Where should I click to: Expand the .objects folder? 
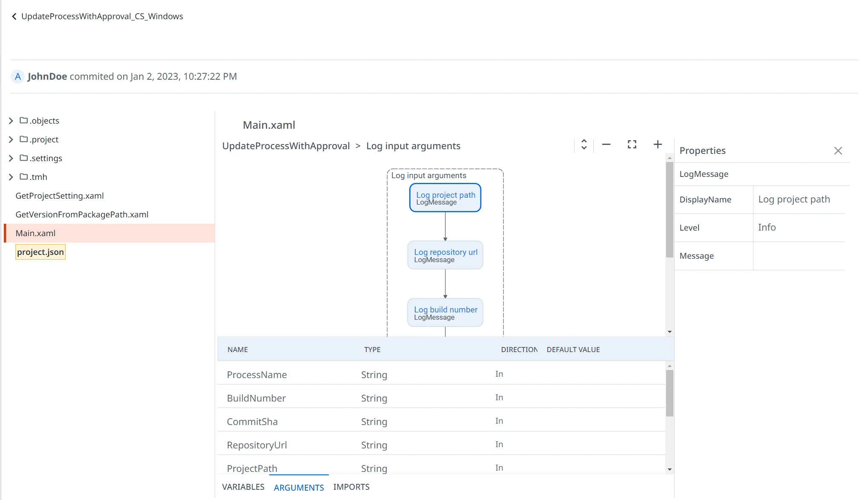(x=11, y=121)
